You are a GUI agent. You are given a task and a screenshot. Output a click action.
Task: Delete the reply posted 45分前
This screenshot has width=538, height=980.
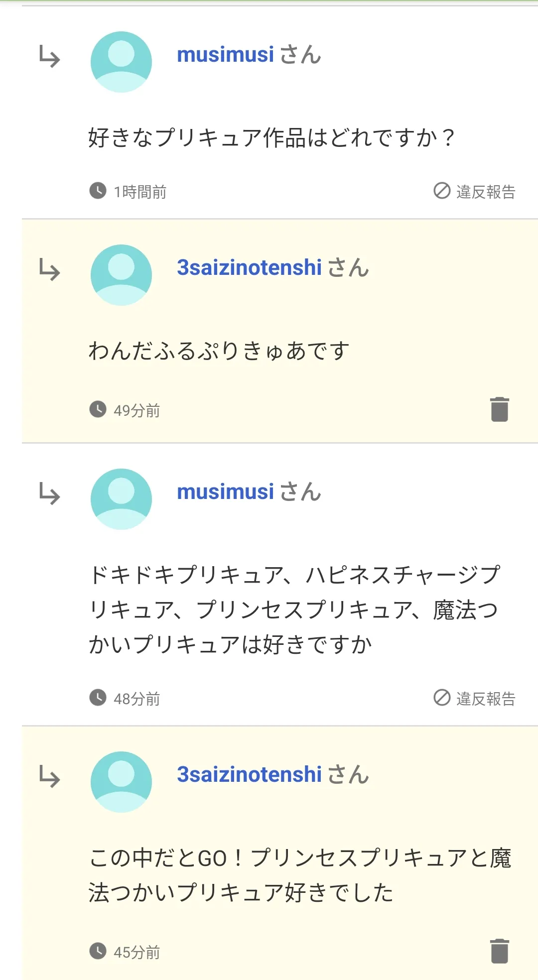point(499,951)
